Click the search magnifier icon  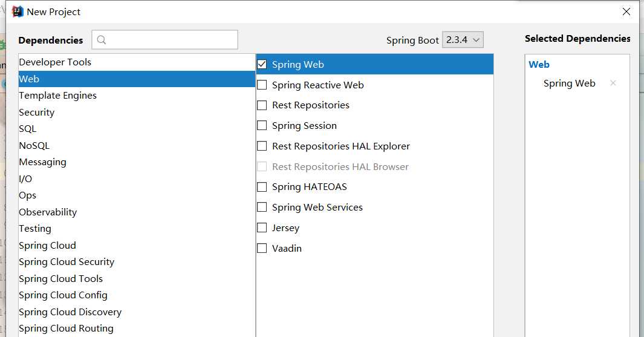[x=102, y=40]
